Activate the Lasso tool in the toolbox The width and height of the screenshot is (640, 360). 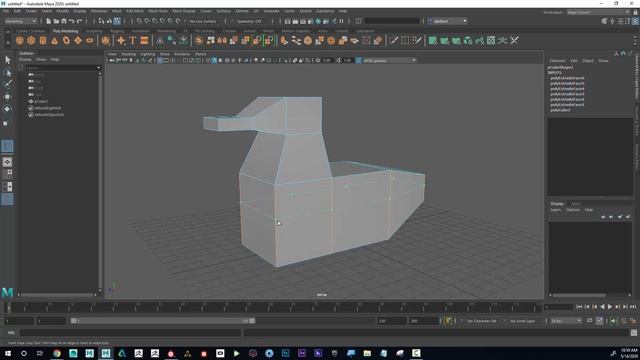pos(7,73)
